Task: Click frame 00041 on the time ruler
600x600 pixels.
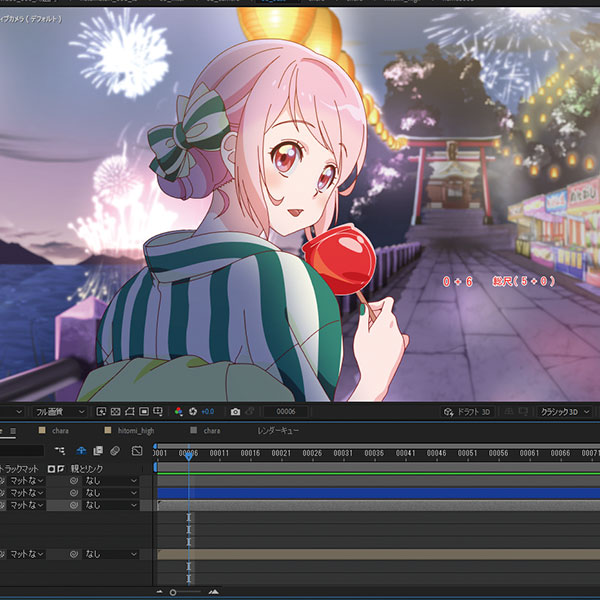Action: [x=405, y=453]
